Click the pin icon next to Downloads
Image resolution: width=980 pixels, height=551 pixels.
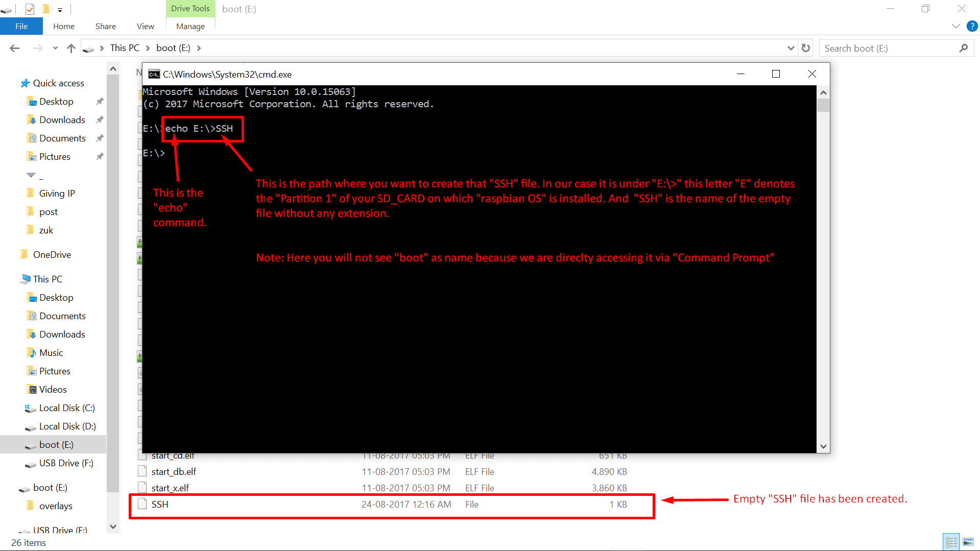(x=100, y=120)
